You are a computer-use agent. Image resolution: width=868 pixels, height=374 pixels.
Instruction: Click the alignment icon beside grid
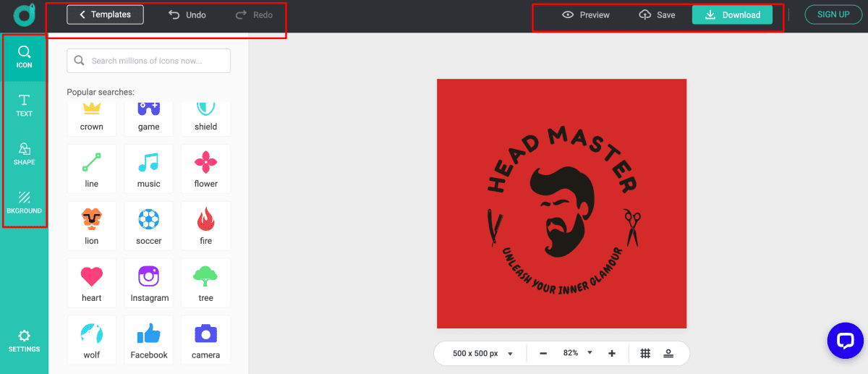668,353
